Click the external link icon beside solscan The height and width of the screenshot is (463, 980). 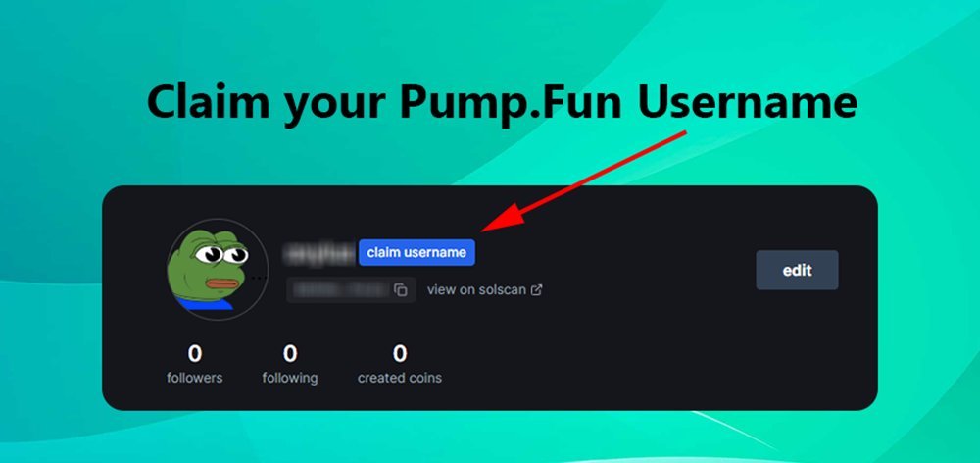pyautogui.click(x=536, y=290)
